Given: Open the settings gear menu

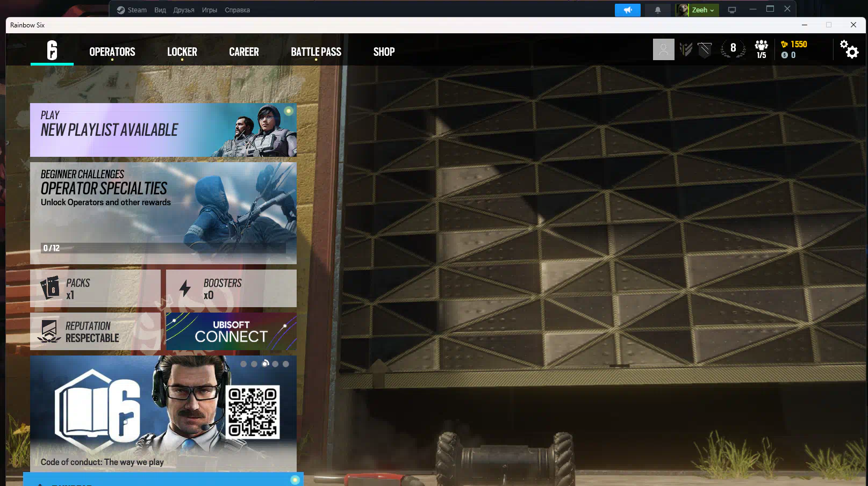Looking at the screenshot, I should (849, 49).
